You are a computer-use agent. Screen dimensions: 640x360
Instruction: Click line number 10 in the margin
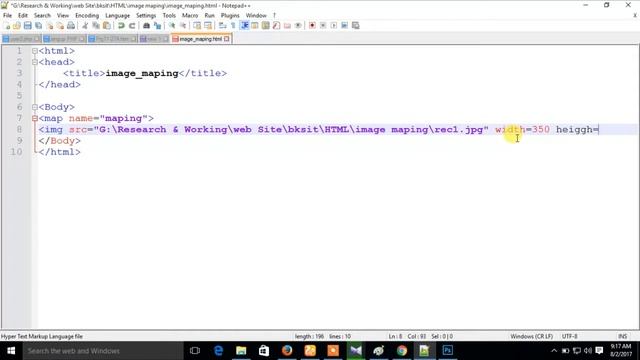(x=16, y=152)
